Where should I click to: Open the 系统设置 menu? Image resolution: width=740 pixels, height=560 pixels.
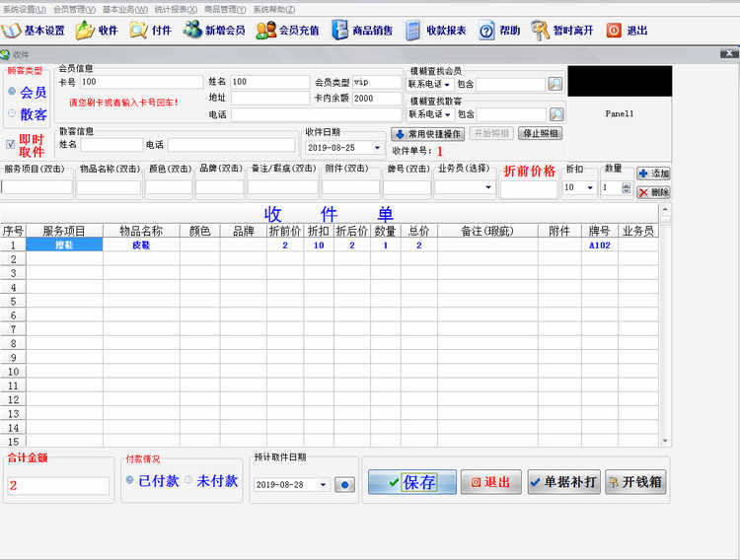click(x=25, y=10)
